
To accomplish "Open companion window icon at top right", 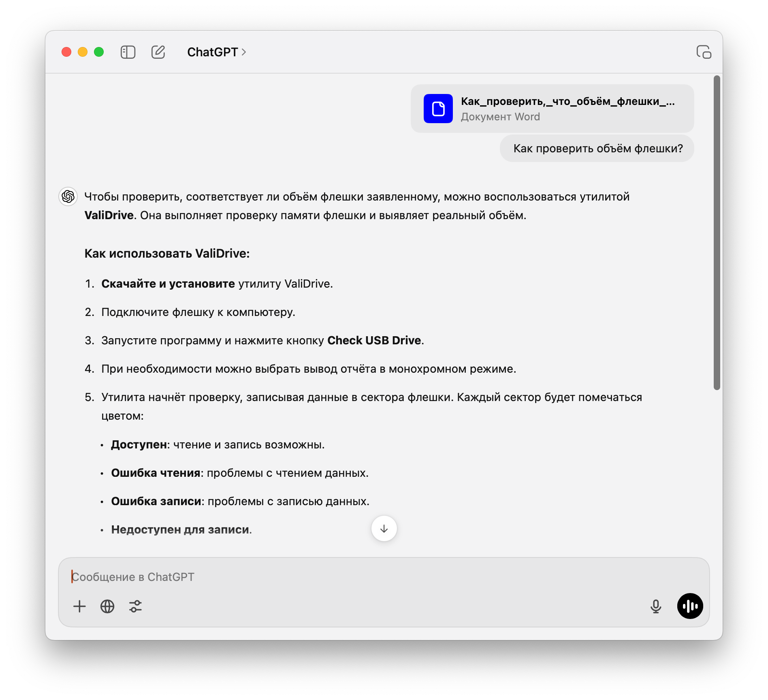I will coord(704,52).
